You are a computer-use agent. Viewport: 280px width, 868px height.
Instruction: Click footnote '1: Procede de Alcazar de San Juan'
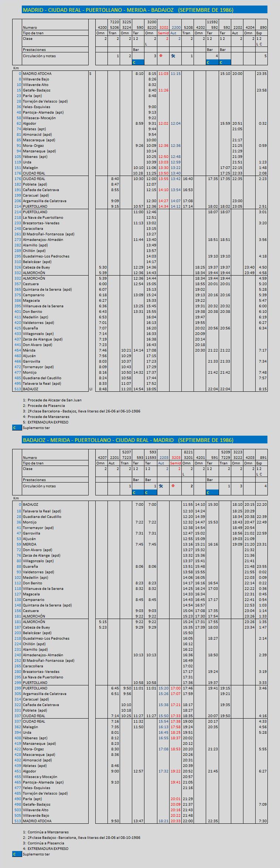pos(52,400)
